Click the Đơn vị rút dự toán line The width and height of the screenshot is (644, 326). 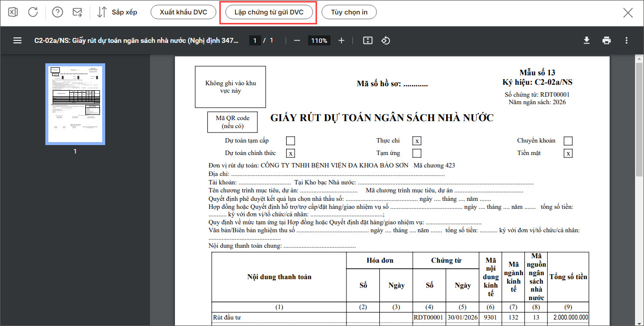click(x=331, y=165)
